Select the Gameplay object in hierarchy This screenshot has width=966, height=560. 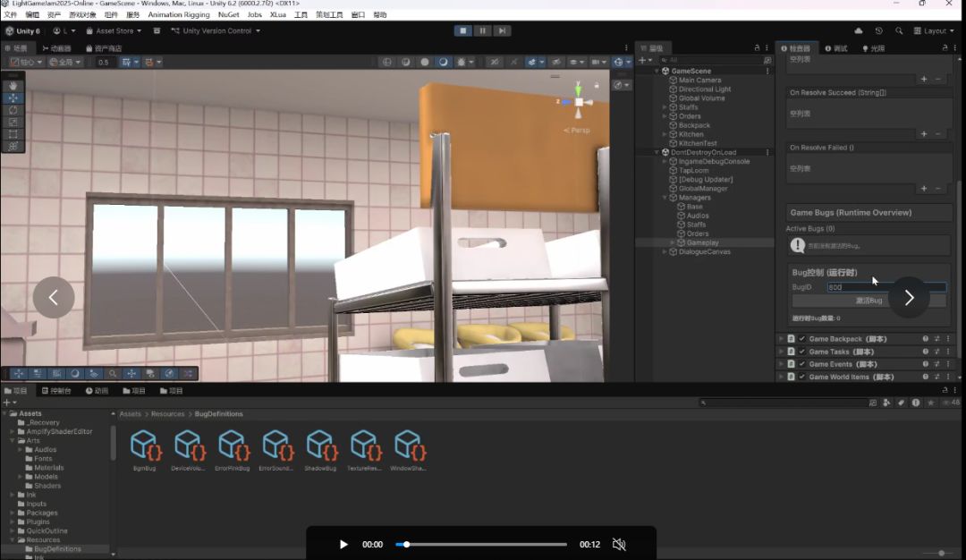702,242
